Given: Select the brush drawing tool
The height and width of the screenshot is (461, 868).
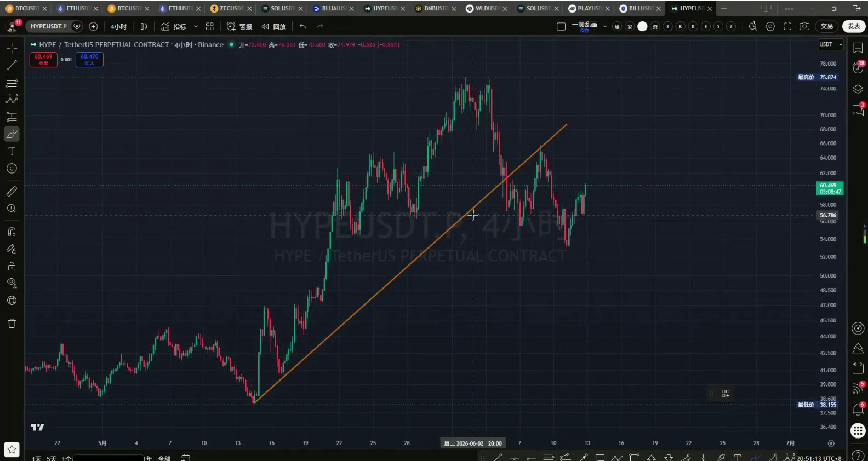Looking at the screenshot, I should click(x=12, y=134).
